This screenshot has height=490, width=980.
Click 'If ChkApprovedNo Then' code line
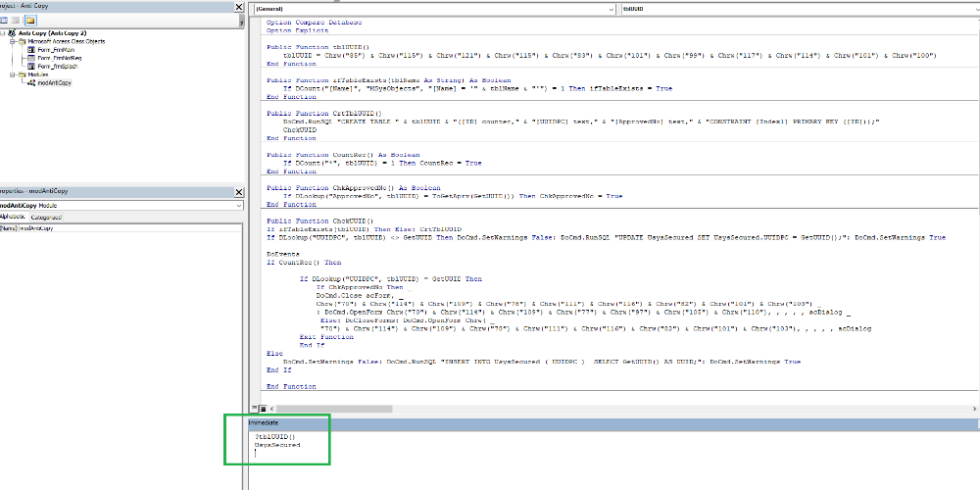coord(360,287)
